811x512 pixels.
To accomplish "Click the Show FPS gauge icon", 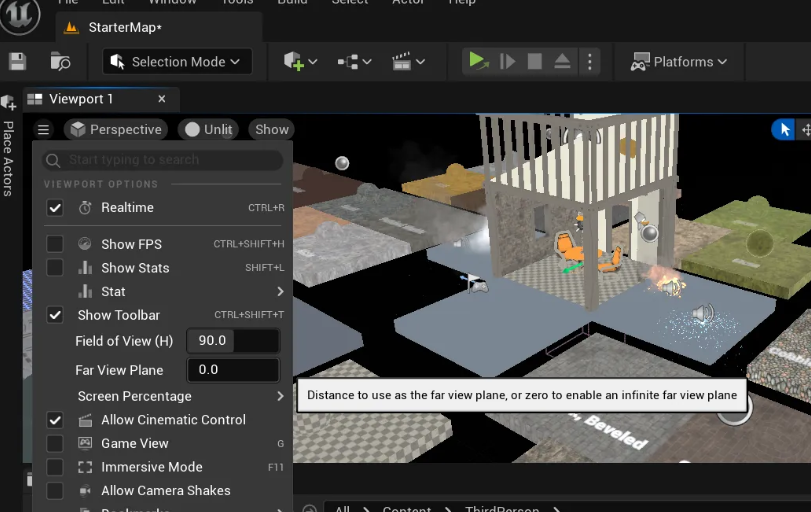I will [x=85, y=244].
